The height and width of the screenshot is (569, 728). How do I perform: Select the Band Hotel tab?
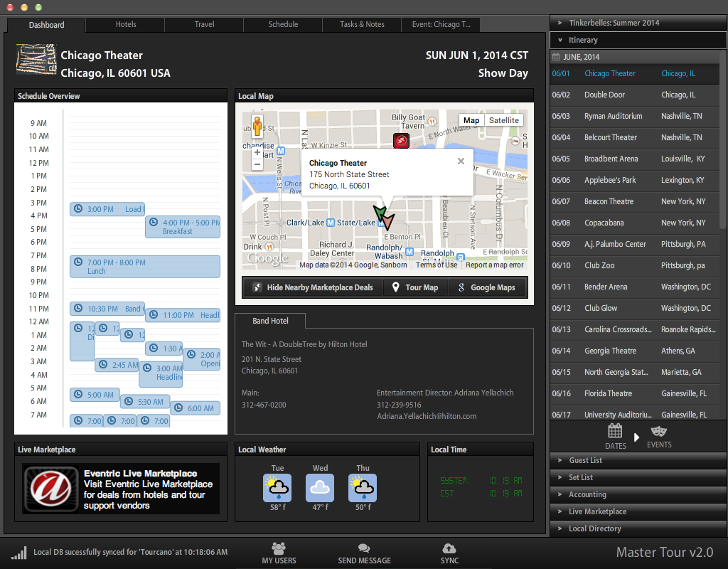coord(270,321)
